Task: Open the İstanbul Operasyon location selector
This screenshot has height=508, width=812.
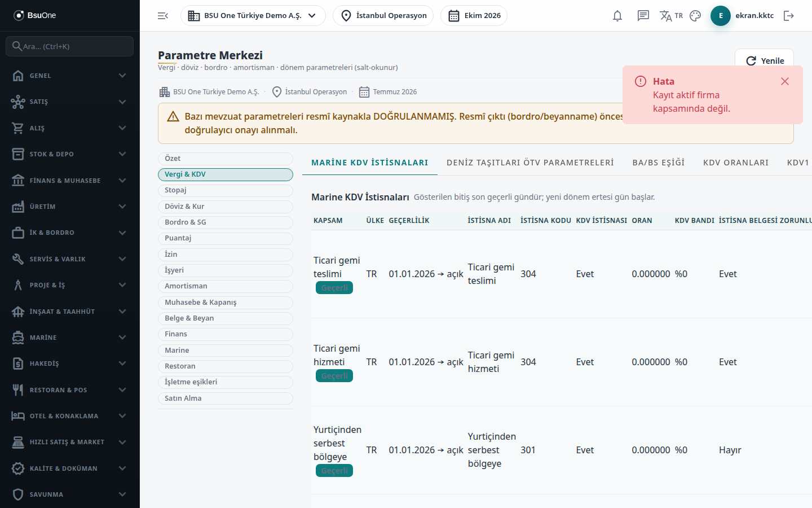Action: (x=383, y=16)
